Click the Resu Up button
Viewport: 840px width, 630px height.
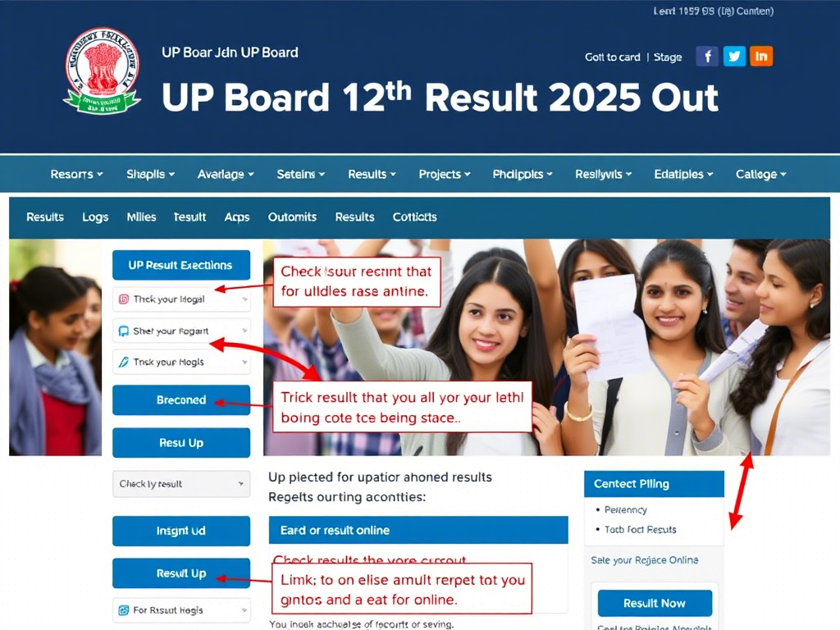tap(181, 443)
